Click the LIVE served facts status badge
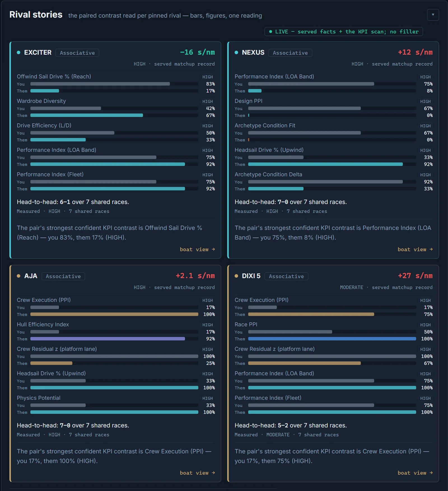Viewport: 448px width, 491px height. click(x=344, y=31)
